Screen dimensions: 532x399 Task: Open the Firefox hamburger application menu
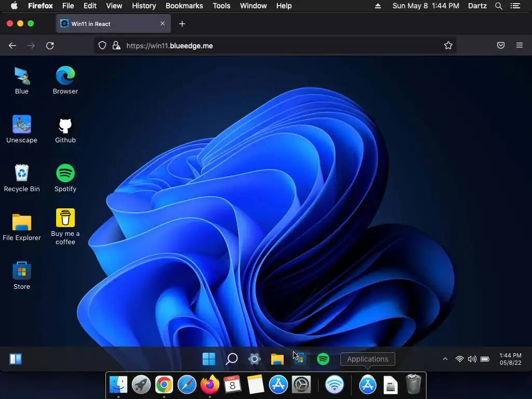520,46
